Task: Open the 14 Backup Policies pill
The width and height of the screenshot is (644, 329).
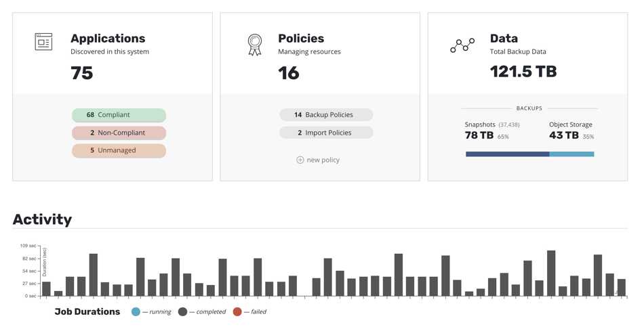Action: (326, 115)
